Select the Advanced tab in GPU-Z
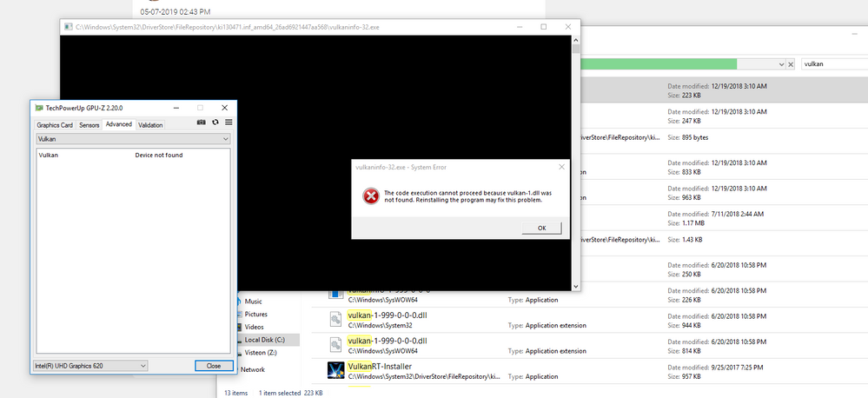 119,124
